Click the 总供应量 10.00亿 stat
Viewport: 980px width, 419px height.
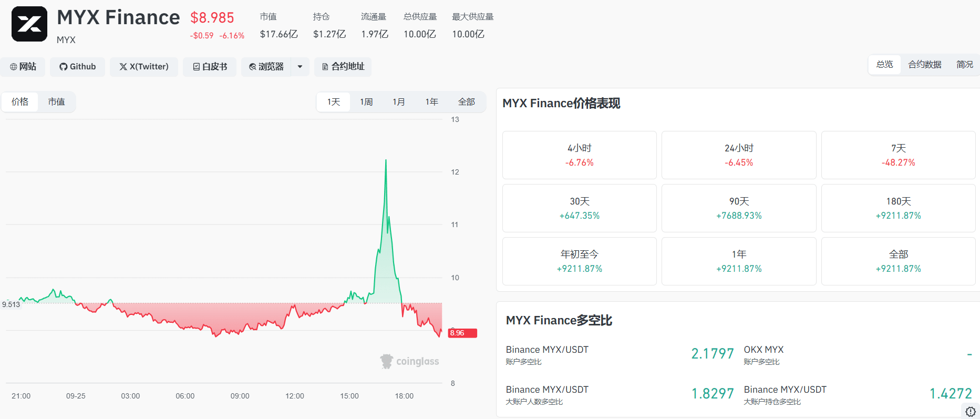coord(420,26)
